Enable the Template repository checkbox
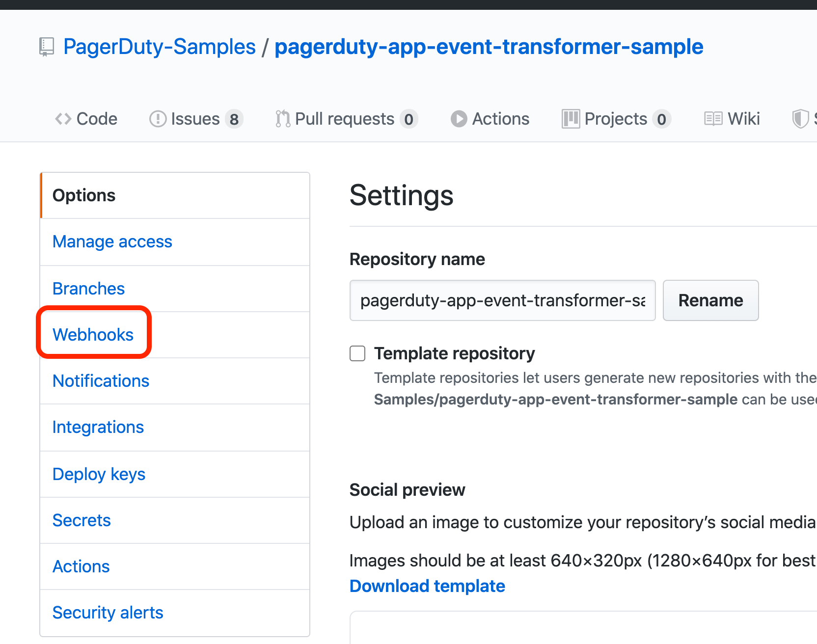 click(357, 353)
